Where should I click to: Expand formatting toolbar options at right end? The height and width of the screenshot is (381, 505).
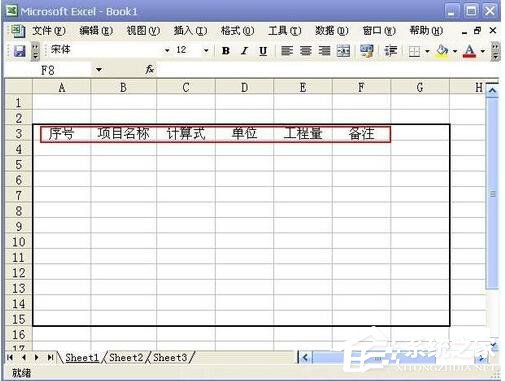click(x=495, y=51)
